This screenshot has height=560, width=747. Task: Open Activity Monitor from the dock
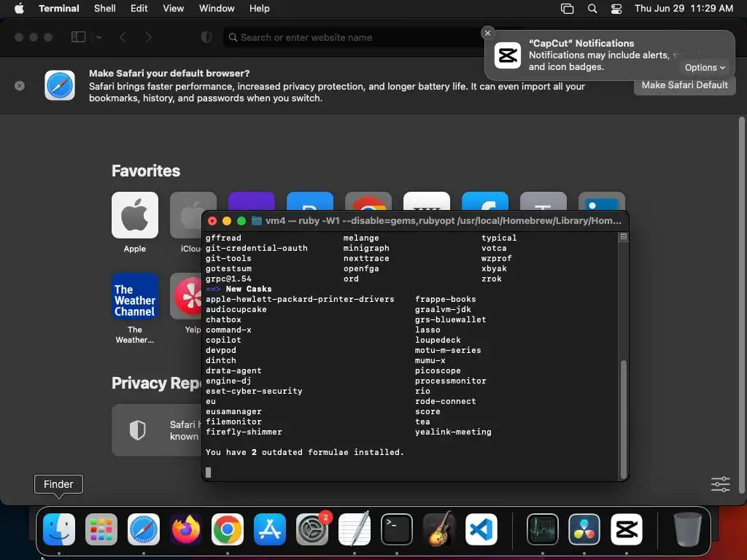543,529
